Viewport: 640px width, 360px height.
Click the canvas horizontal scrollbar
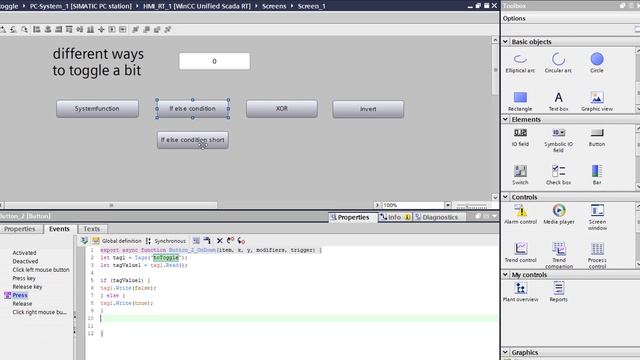(111, 205)
